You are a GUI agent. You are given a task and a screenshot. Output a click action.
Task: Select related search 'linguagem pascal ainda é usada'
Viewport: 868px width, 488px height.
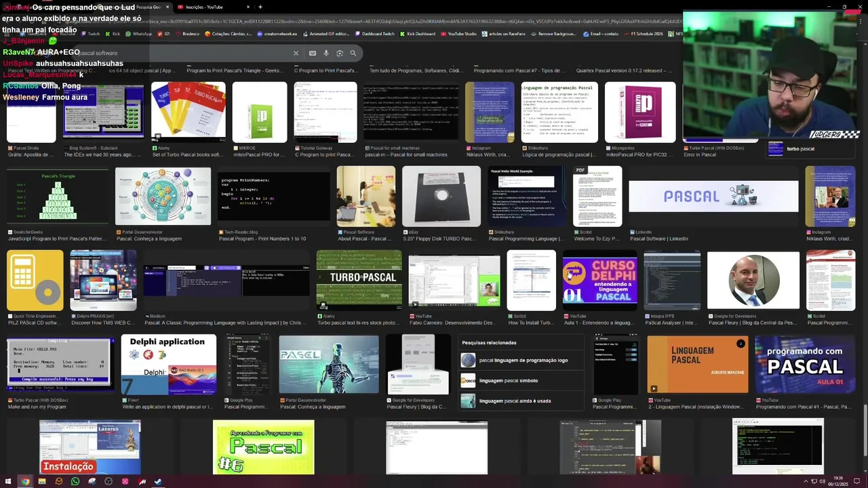coord(521,401)
